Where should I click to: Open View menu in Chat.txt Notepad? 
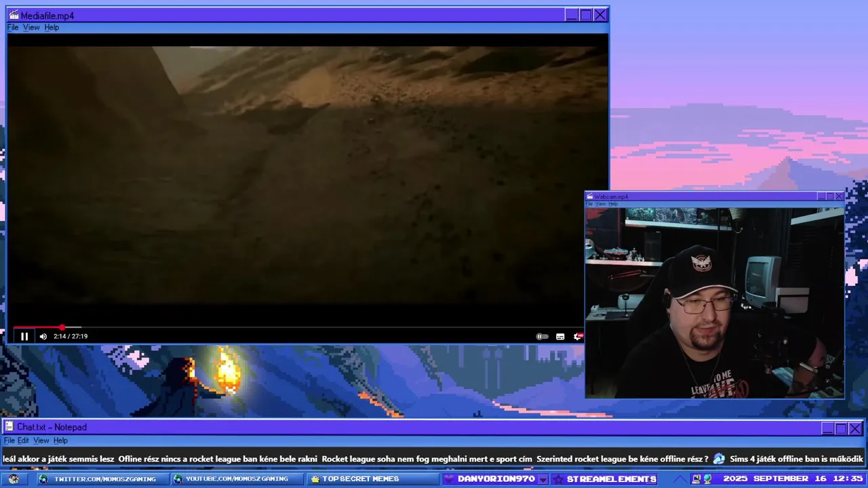[x=41, y=441]
